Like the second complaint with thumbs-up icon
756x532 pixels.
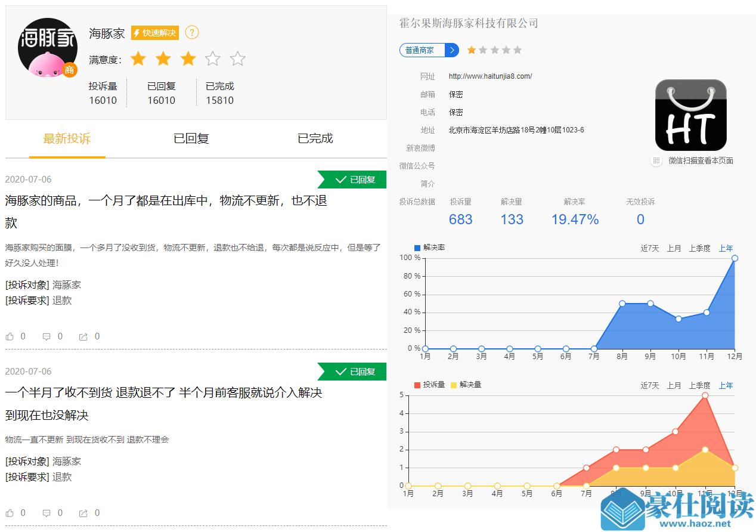[x=10, y=513]
